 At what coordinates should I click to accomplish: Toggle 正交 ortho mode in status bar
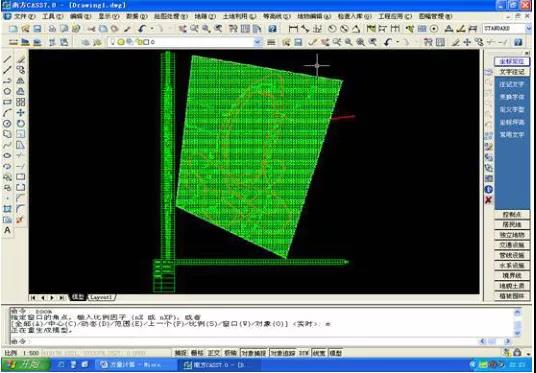coord(214,353)
